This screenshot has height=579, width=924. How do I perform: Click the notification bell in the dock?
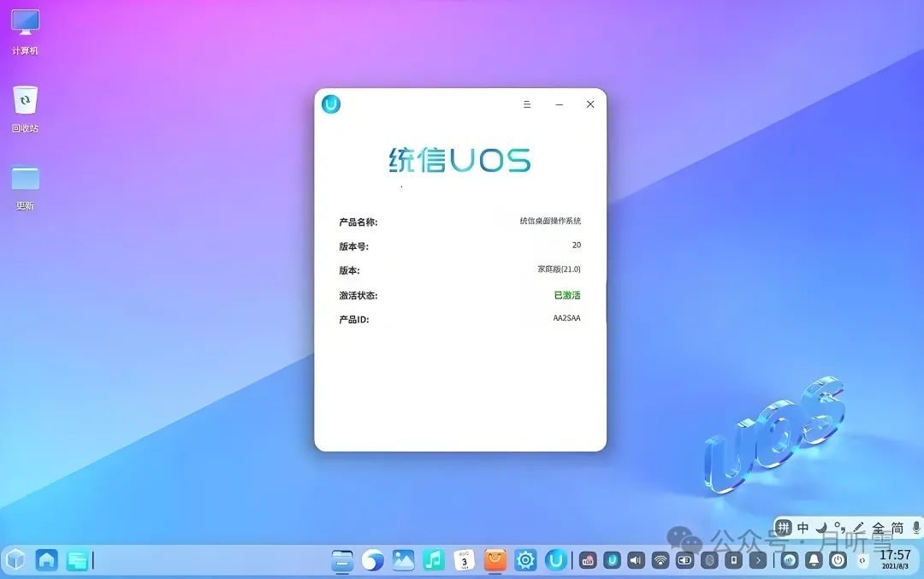(x=814, y=561)
